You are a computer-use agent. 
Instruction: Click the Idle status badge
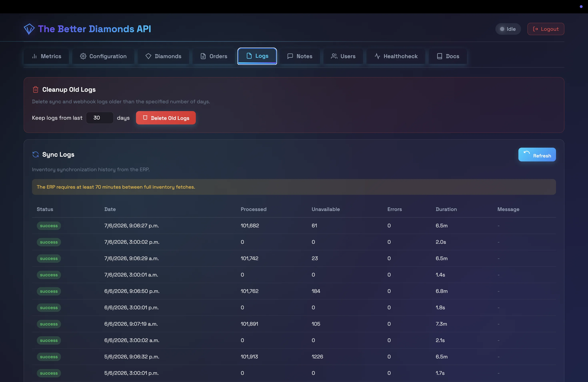pyautogui.click(x=508, y=29)
